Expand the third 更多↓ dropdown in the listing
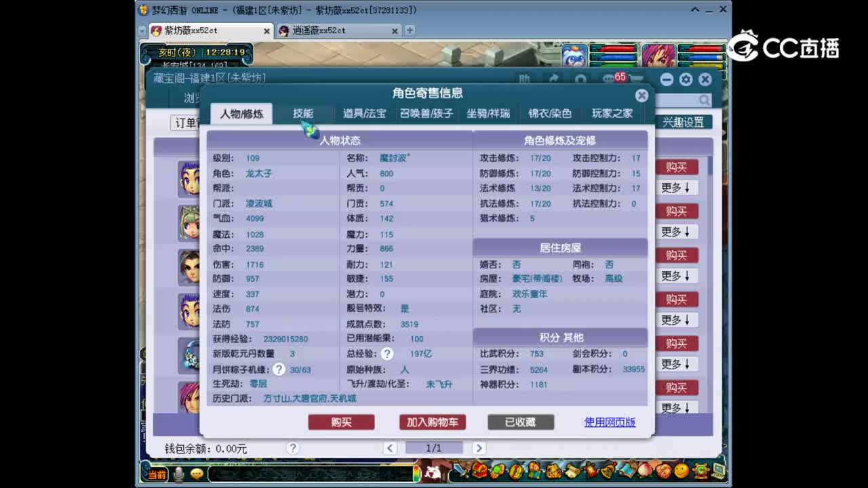 [x=677, y=276]
